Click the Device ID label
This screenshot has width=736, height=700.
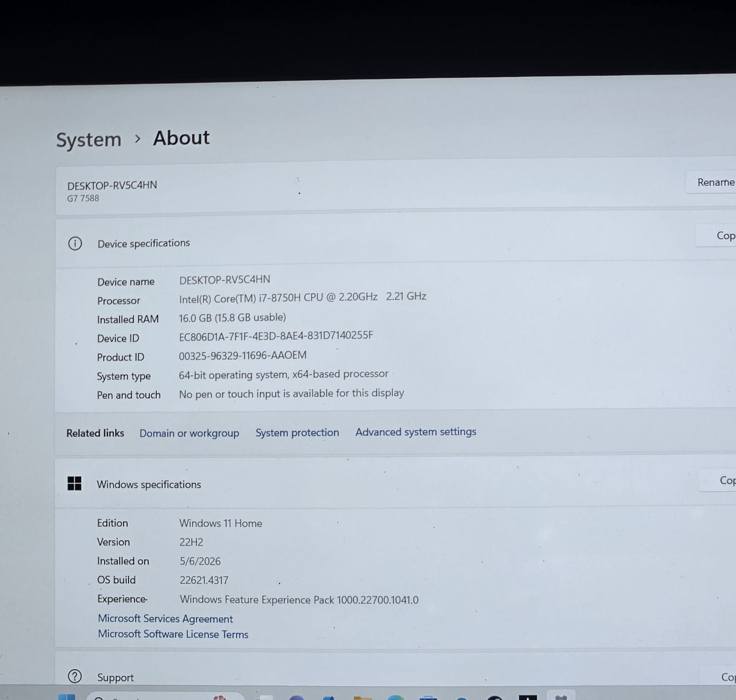(118, 339)
